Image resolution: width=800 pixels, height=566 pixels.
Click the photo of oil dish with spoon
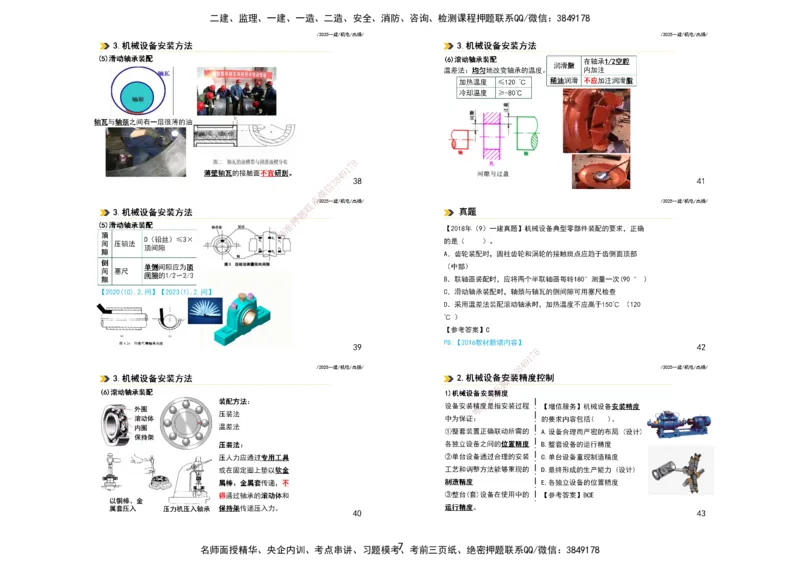(x=601, y=171)
